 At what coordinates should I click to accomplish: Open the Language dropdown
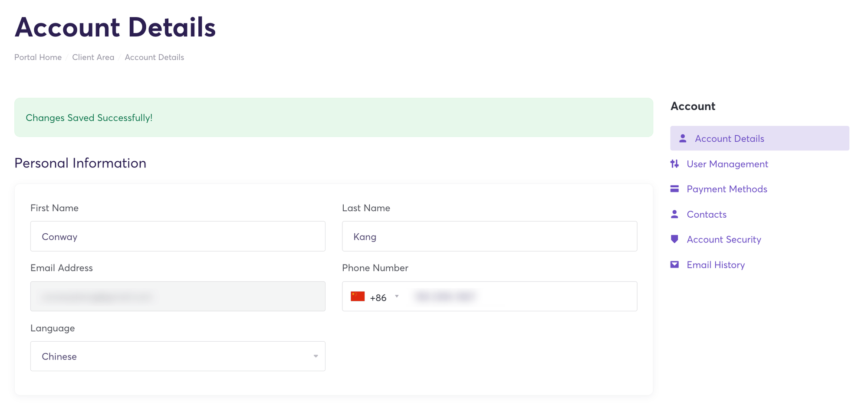pos(178,356)
